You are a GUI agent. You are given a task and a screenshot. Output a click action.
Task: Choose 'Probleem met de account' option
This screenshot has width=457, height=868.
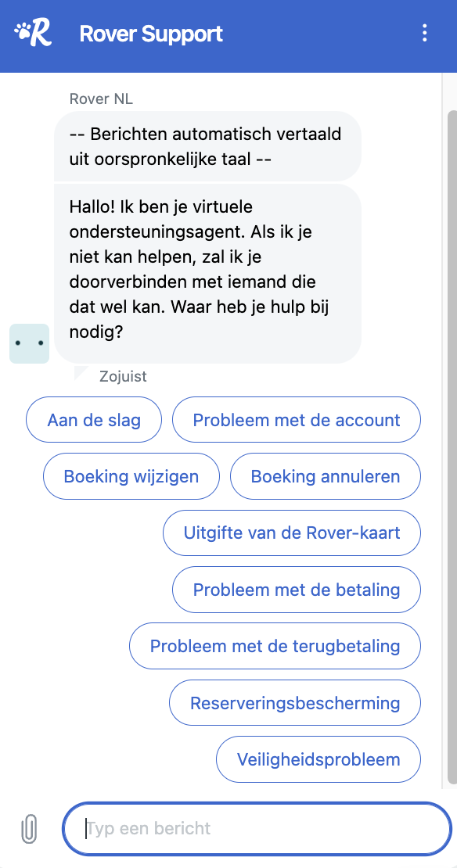[x=297, y=420]
